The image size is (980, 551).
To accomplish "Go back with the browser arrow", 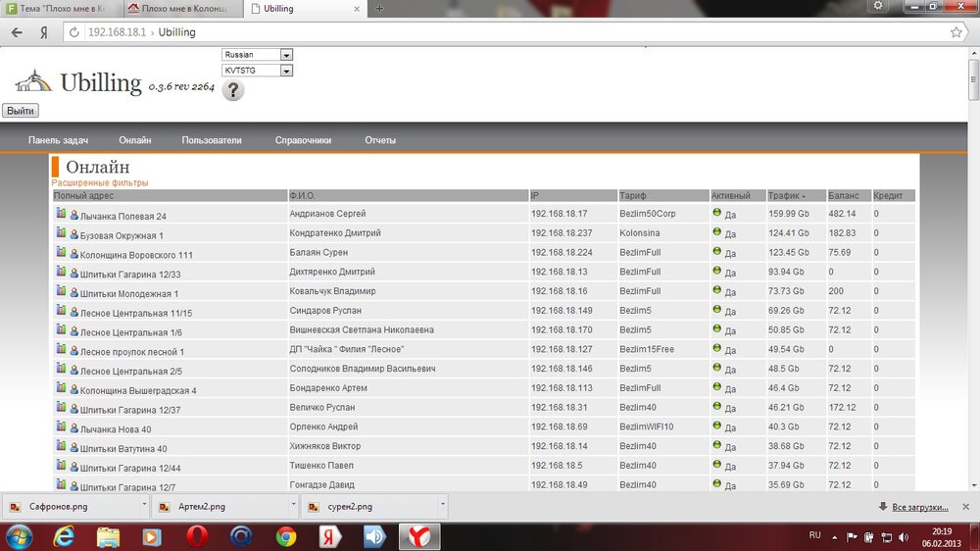I will point(17,32).
